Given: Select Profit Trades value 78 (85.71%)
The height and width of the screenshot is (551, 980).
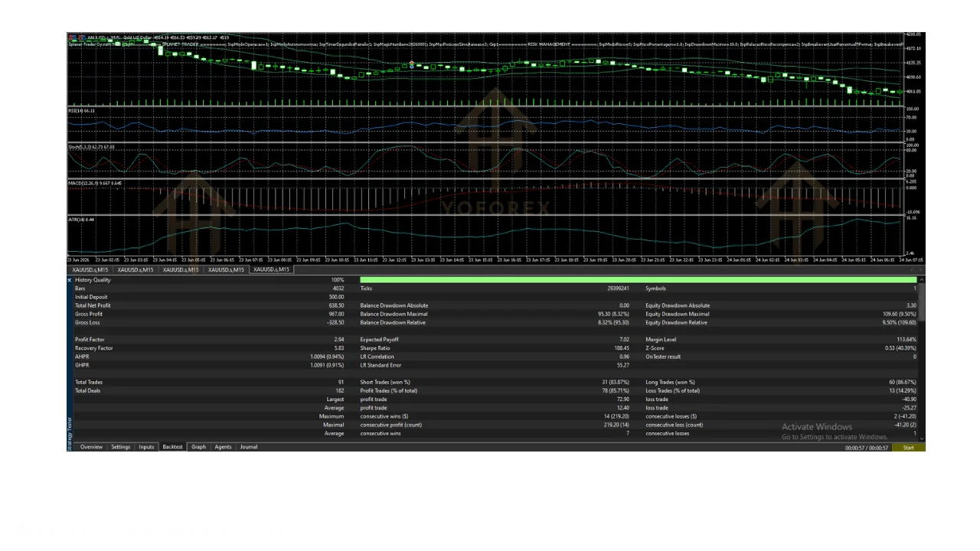Looking at the screenshot, I should 615,390.
